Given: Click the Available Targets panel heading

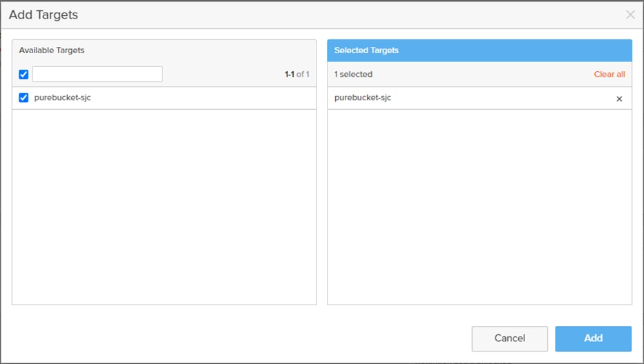Looking at the screenshot, I should pos(52,50).
